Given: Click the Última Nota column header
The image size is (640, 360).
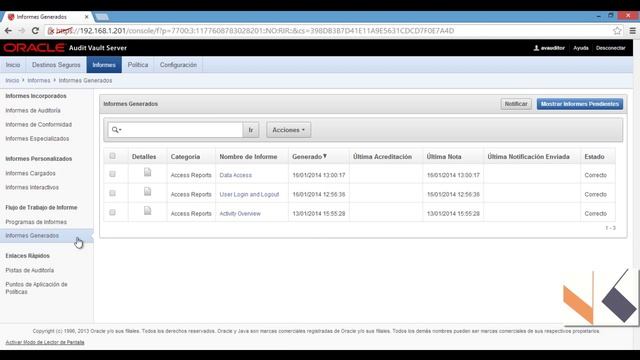Looking at the screenshot, I should (x=444, y=157).
